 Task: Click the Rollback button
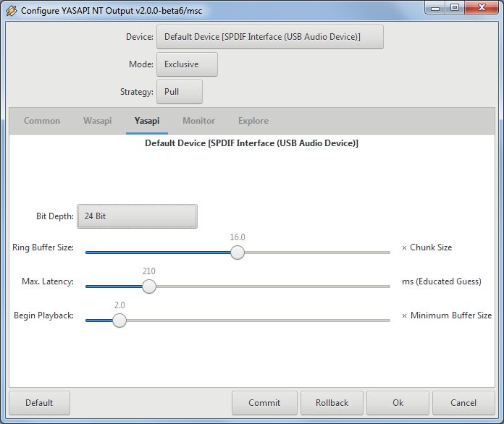point(332,403)
